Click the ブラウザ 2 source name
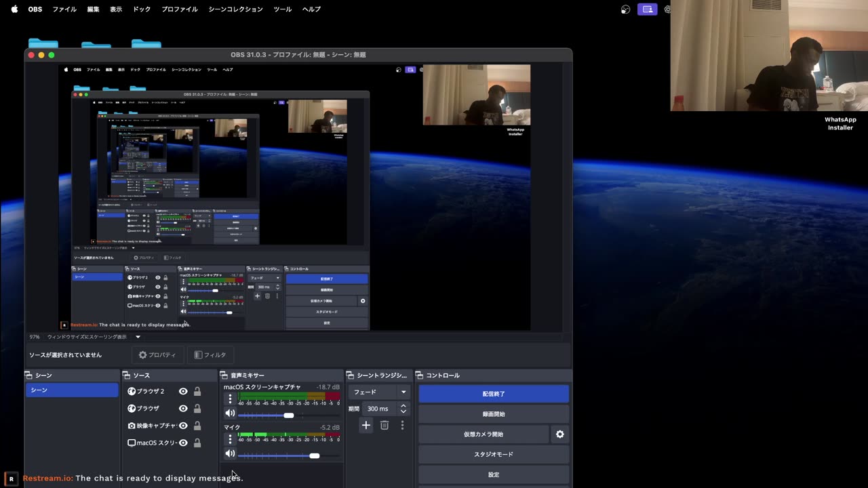 pos(151,391)
